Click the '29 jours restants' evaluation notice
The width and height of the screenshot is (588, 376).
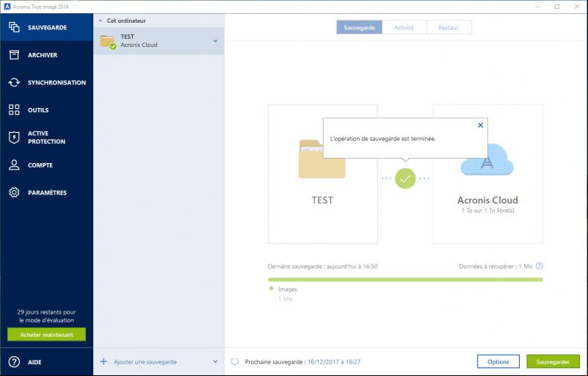click(46, 316)
